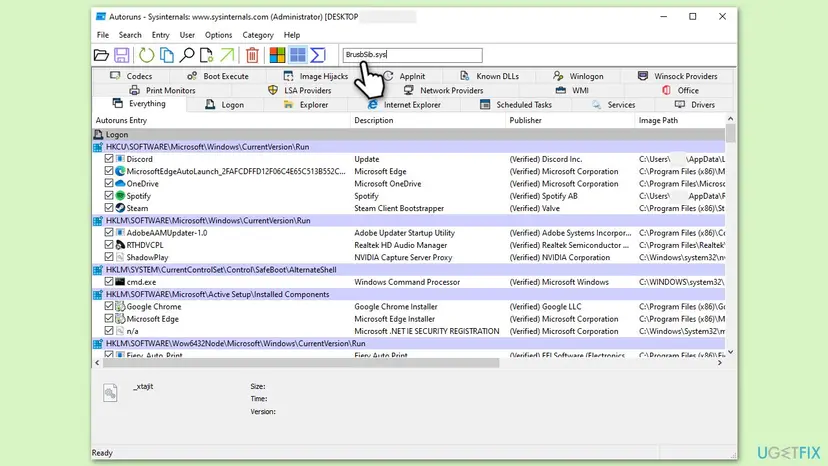Switch to the Image Hijacks tab
The image size is (828, 466).
point(316,76)
